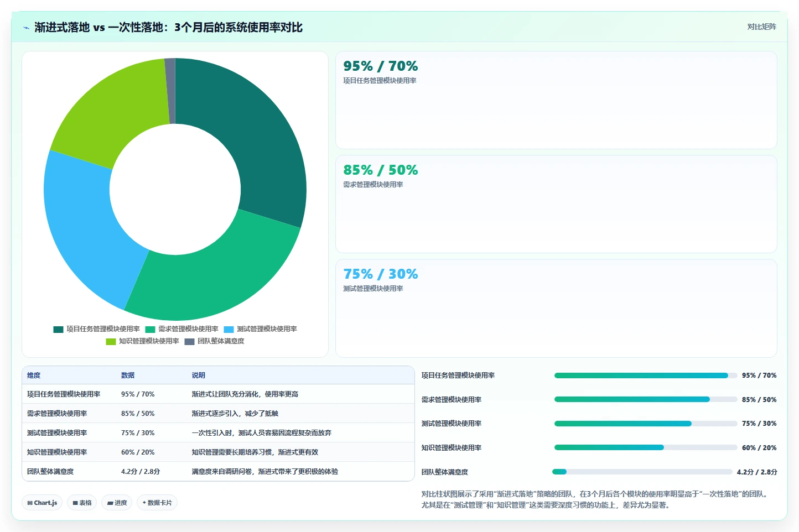Image resolution: width=799 pixels, height=532 pixels.
Task: Open the 95% / 70% data card
Action: pos(556,100)
